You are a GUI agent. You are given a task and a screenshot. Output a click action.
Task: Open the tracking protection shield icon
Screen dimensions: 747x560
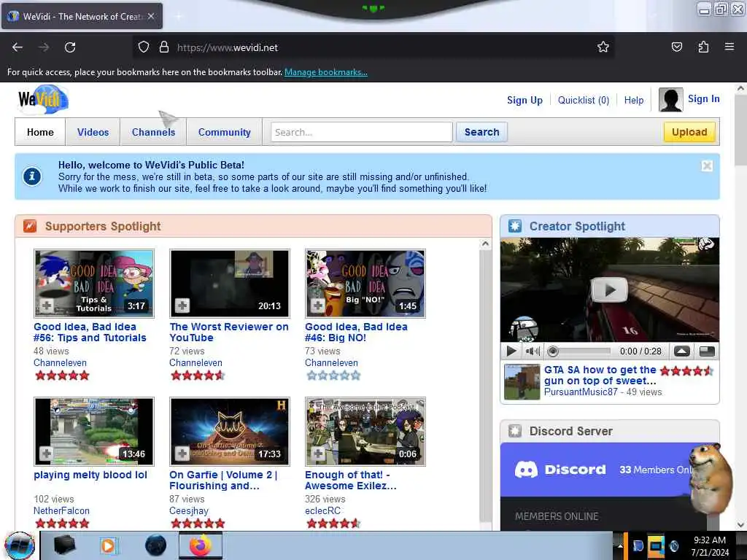(x=144, y=47)
